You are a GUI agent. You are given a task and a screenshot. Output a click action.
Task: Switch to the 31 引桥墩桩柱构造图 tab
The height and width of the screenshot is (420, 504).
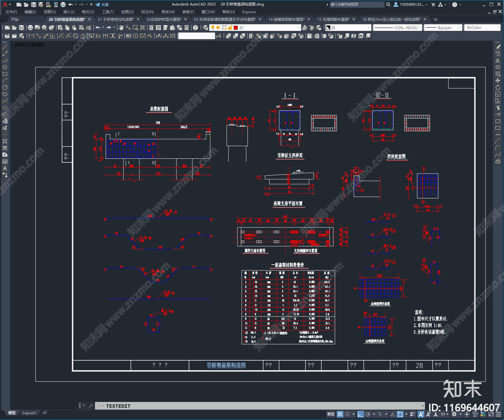pyautogui.click(x=116, y=19)
